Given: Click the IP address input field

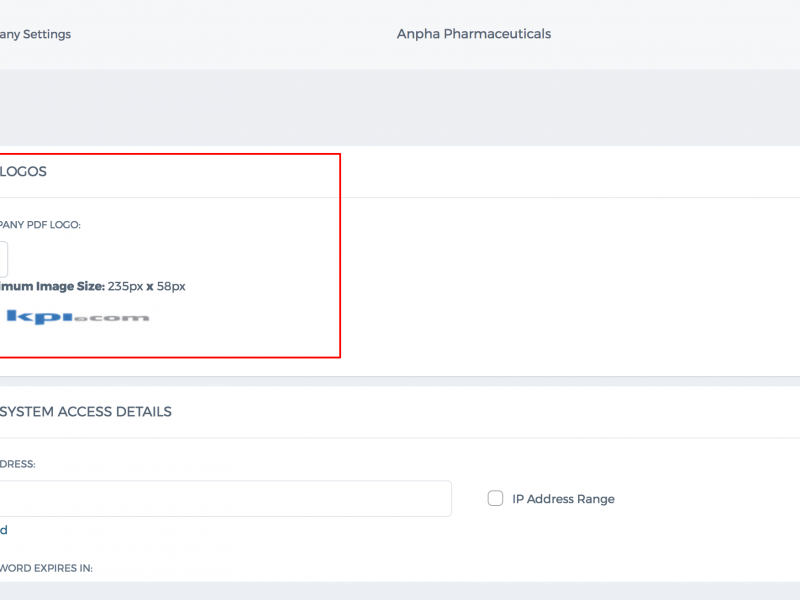Looking at the screenshot, I should click(x=225, y=498).
